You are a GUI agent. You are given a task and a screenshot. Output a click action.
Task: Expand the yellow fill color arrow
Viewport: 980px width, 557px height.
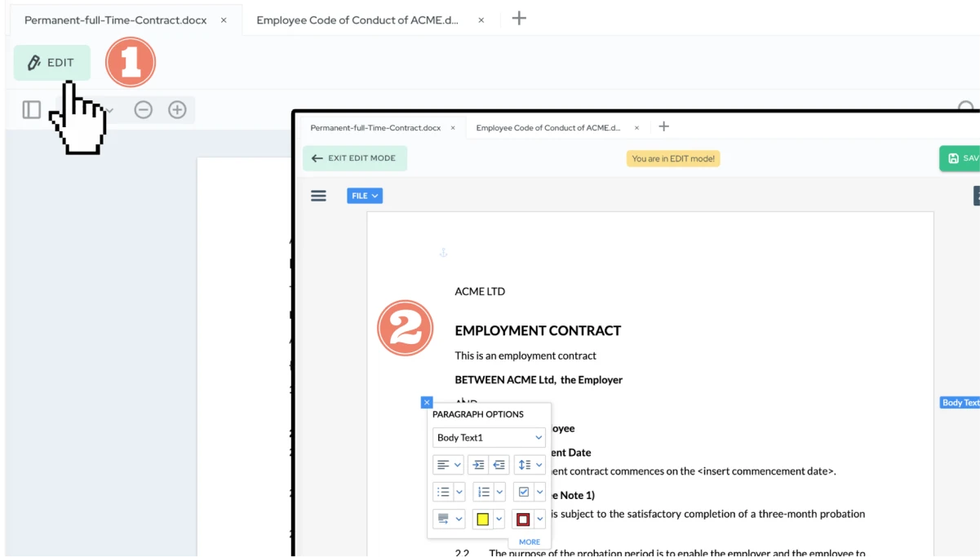[x=499, y=519]
